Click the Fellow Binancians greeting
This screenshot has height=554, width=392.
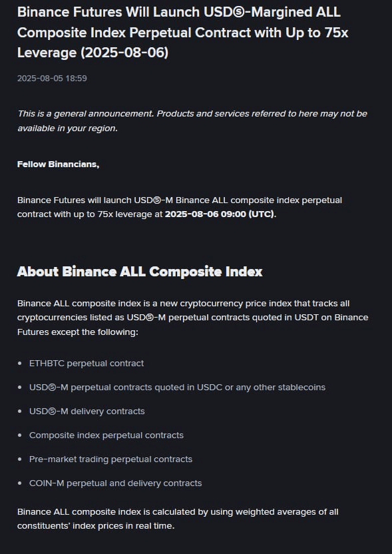click(59, 164)
